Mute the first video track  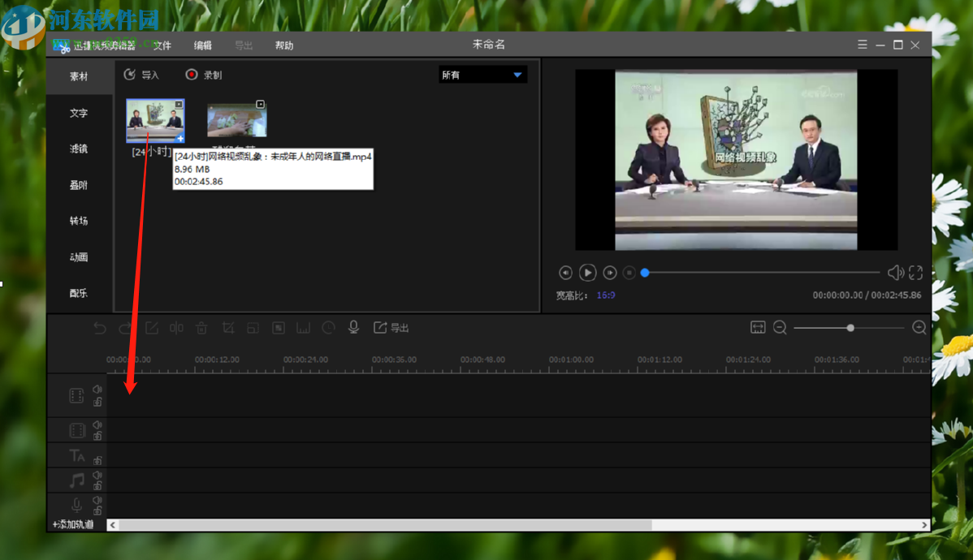pos(97,390)
